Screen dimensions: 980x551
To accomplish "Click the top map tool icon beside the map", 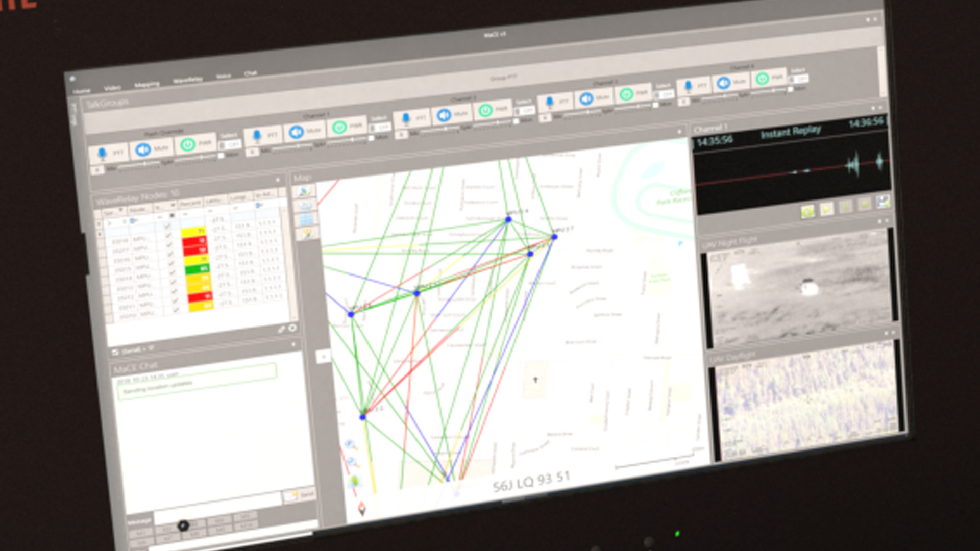I will pos(304,192).
